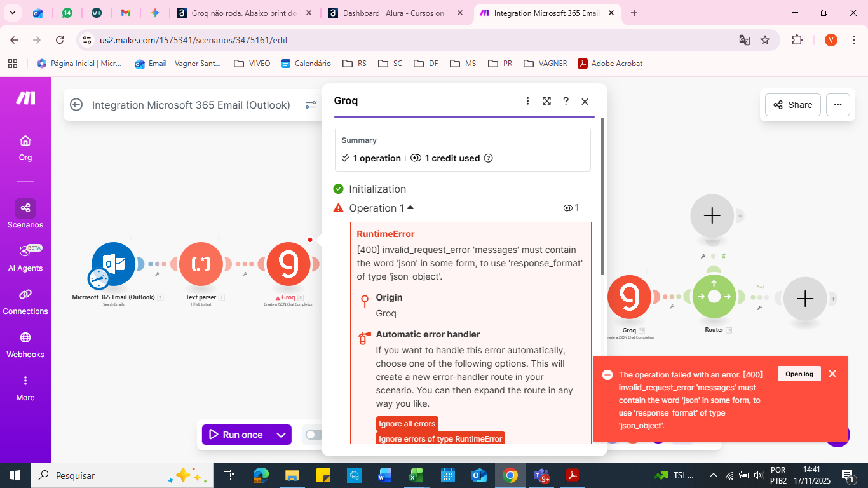Click the Microsoft 365 Email (Outlook) module
868x488 pixels.
click(114, 264)
